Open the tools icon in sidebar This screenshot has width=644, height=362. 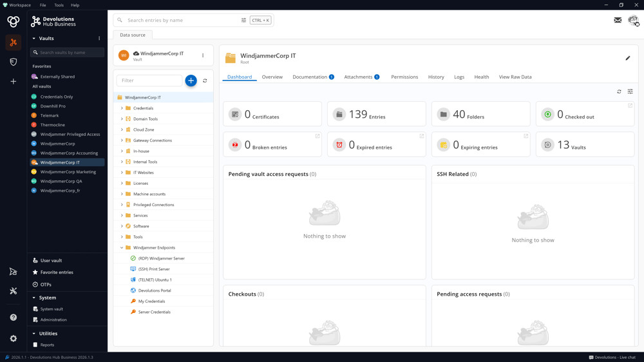pyautogui.click(x=13, y=291)
